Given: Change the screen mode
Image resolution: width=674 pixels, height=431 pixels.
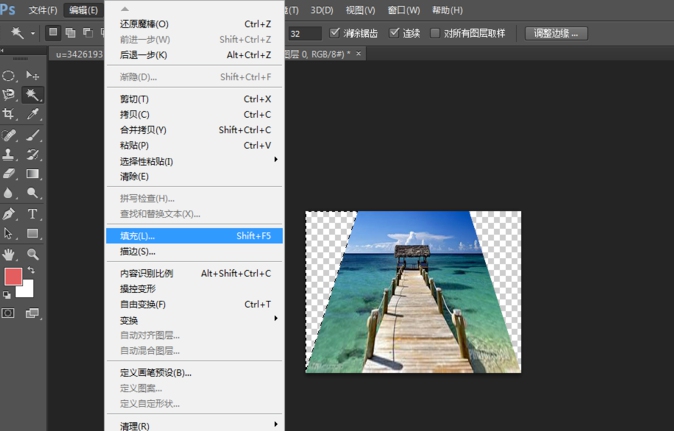Looking at the screenshot, I should [33, 313].
